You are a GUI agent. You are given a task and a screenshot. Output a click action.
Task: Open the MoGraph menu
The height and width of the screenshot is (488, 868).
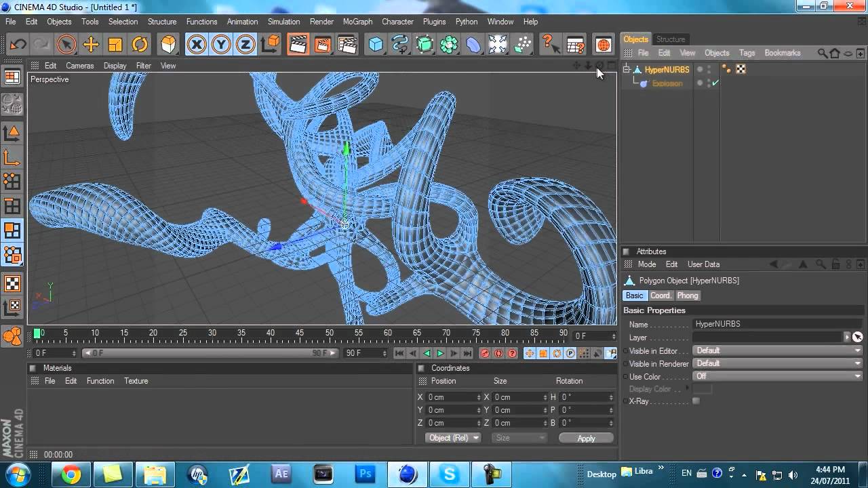point(357,22)
